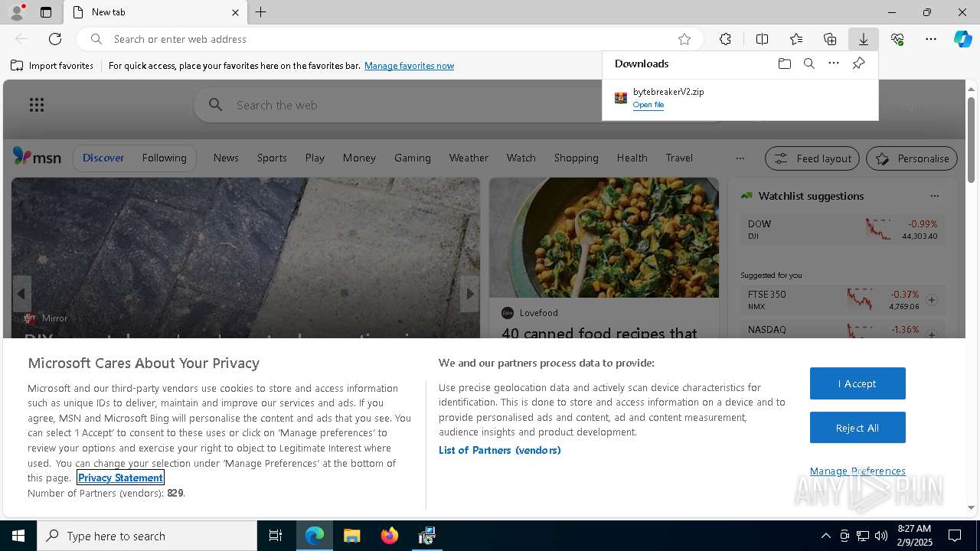Open a new tab with plus button
980x551 pixels.
pyautogui.click(x=261, y=12)
